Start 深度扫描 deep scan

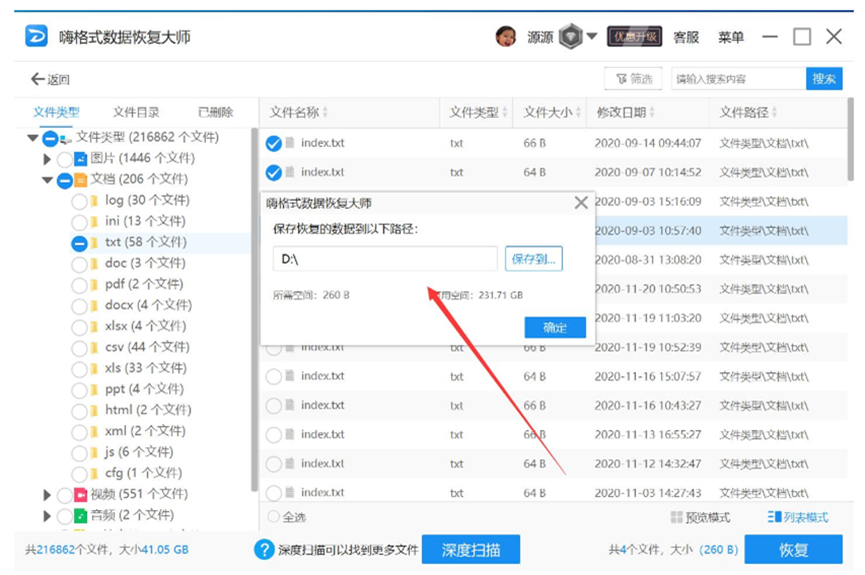(x=471, y=550)
